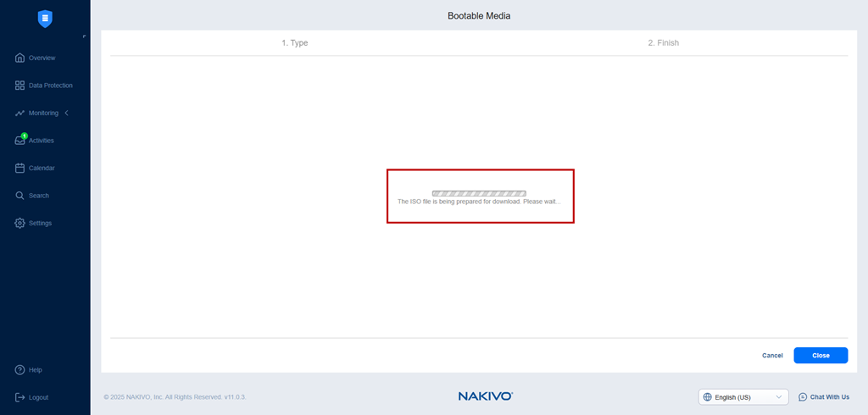Viewport: 868px width, 415px height.
Task: Collapse the sidebar with the small corner arrow
Action: click(84, 36)
